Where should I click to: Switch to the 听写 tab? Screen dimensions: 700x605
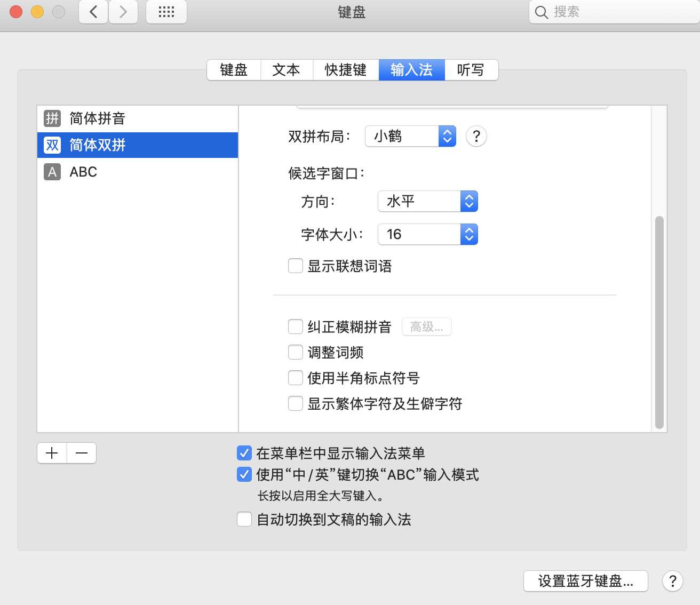(471, 70)
